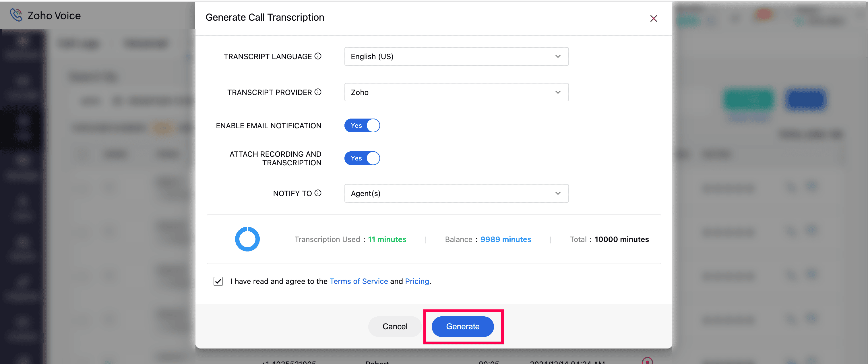Uncheck the Terms agreement checkbox
The image size is (868, 364).
pyautogui.click(x=218, y=281)
